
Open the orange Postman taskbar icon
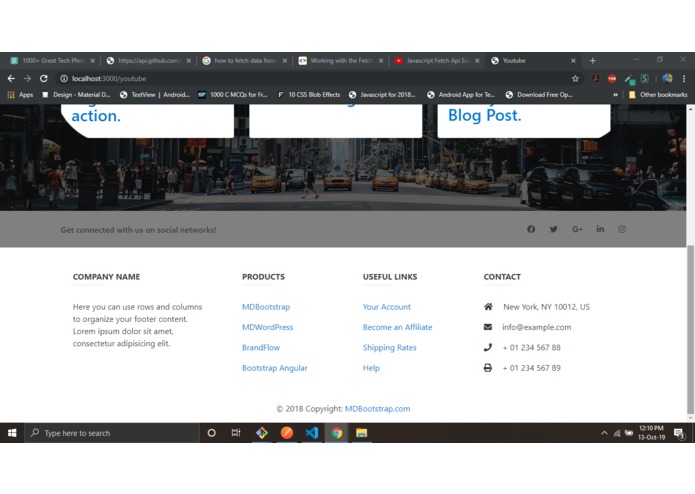click(287, 433)
